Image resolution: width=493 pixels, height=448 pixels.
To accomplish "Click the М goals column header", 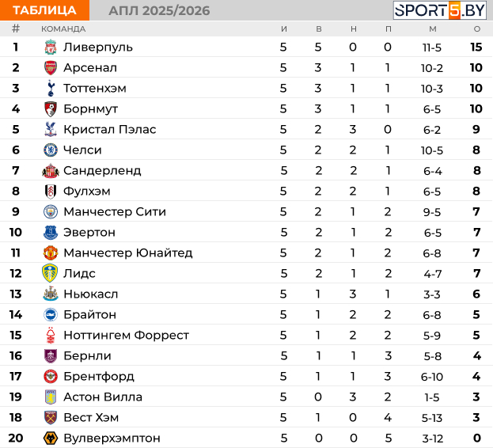I will (433, 29).
